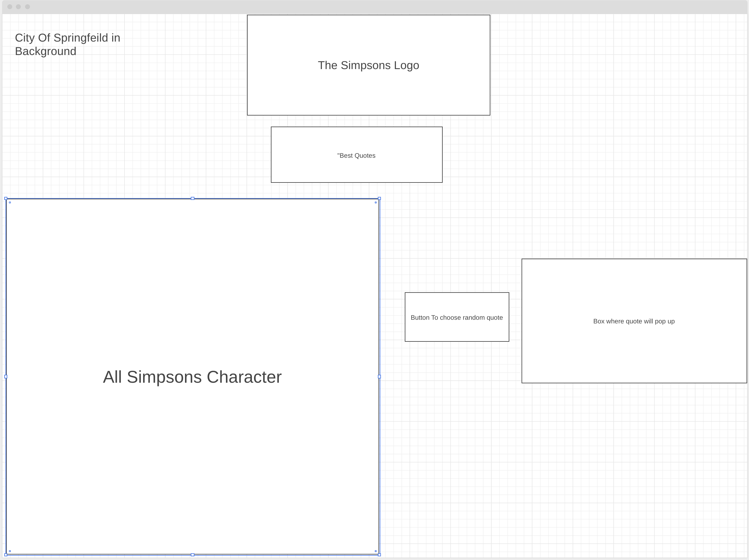Select the Box where quote will pop up
This screenshot has width=749, height=560.
pyautogui.click(x=633, y=321)
